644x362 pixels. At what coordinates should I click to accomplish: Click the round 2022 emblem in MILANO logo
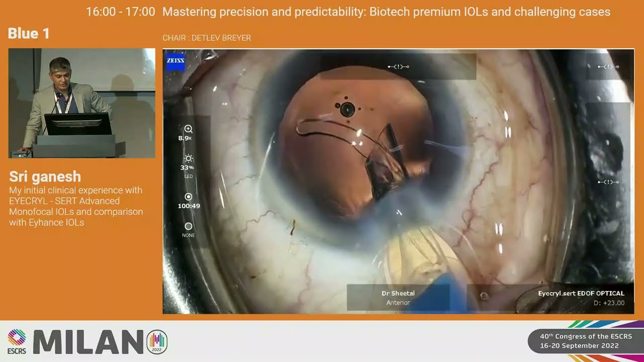coord(156,342)
